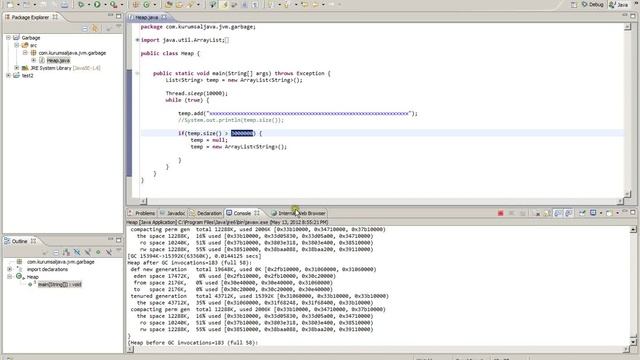Expand import declarations in Outline
The image size is (640, 360).
point(10,269)
